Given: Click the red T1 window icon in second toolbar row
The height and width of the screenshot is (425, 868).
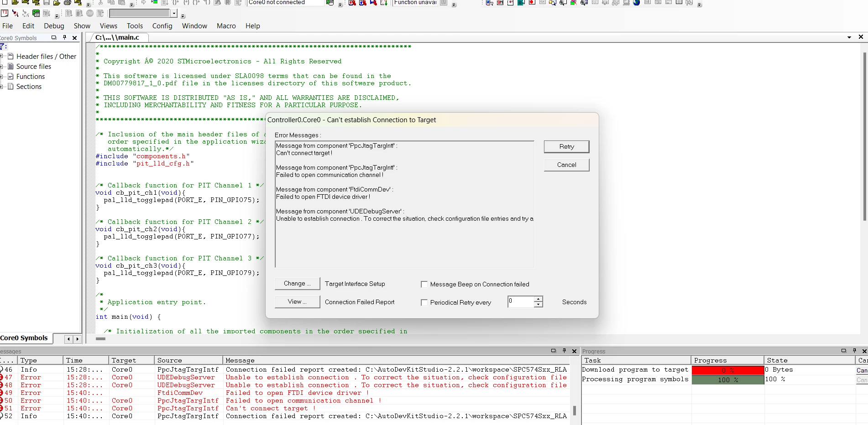Looking at the screenshot, I should (x=5, y=13).
